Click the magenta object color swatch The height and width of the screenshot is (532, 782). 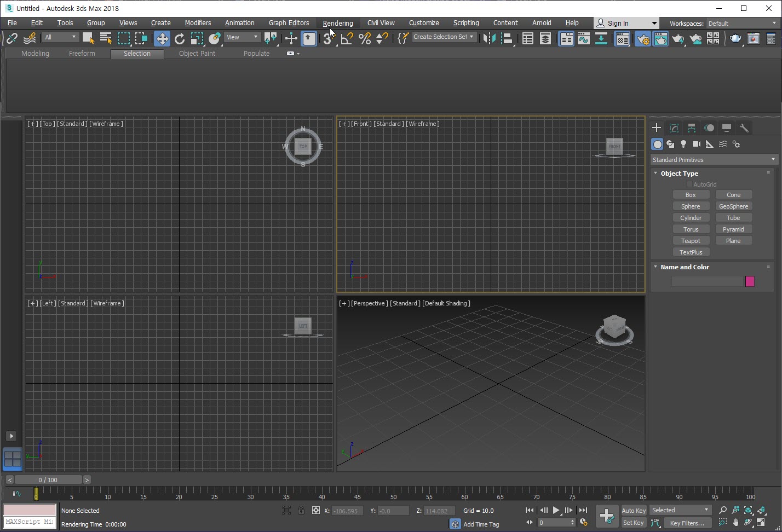[x=750, y=281]
